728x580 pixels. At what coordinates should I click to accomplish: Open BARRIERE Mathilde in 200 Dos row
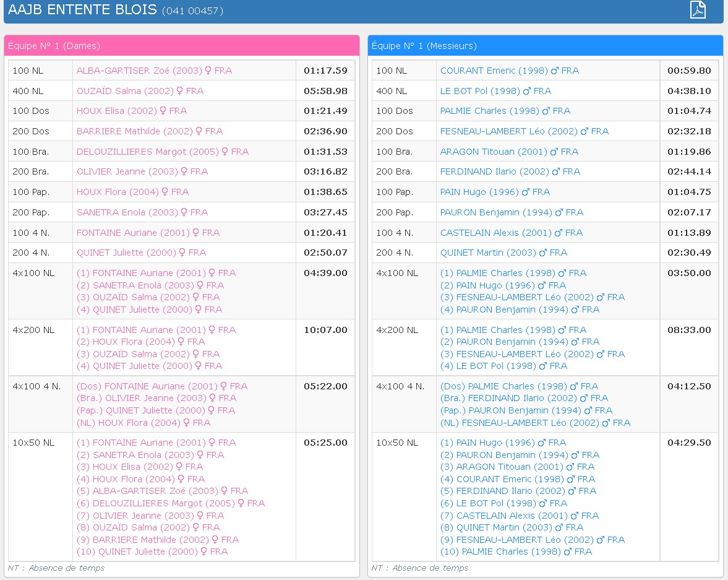(x=150, y=131)
